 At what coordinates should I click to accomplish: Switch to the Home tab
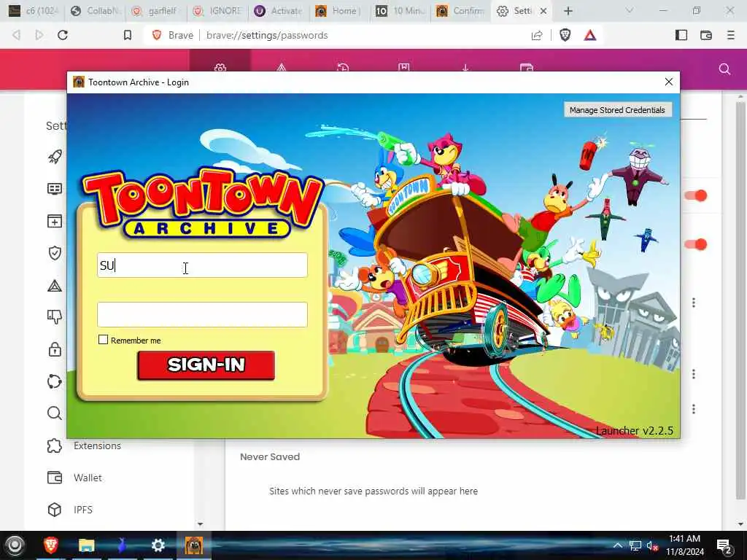tap(340, 11)
